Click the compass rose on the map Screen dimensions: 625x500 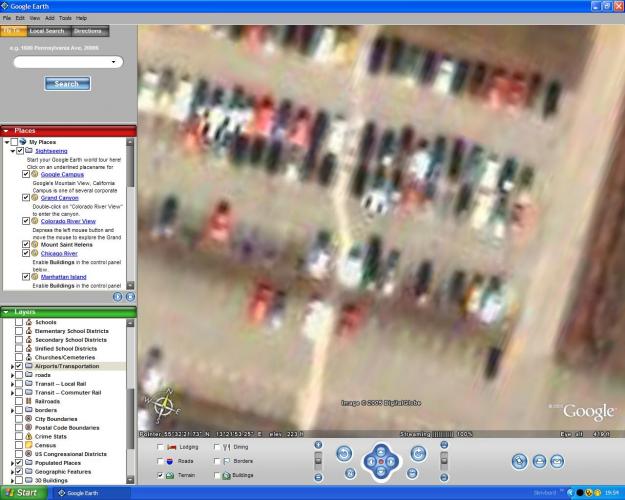point(163,405)
